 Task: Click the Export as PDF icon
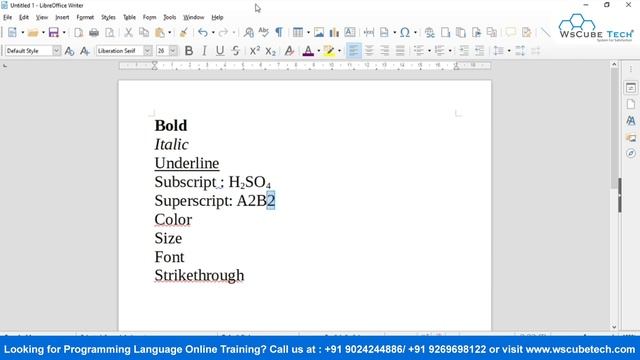point(78,33)
